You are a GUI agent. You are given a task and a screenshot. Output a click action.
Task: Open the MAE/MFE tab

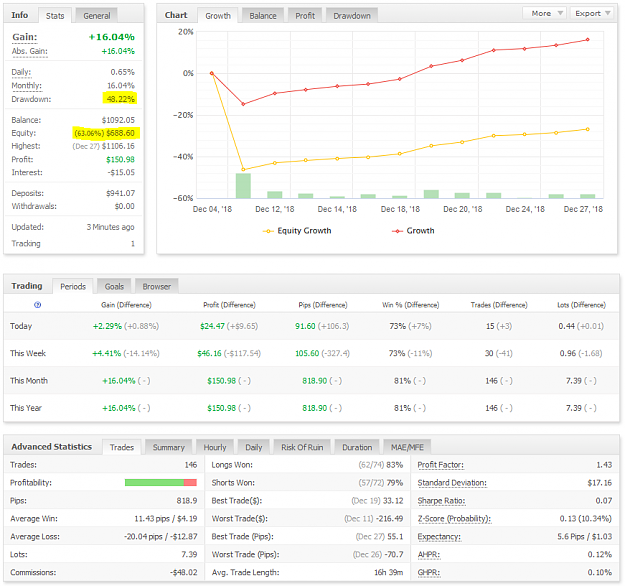click(407, 447)
